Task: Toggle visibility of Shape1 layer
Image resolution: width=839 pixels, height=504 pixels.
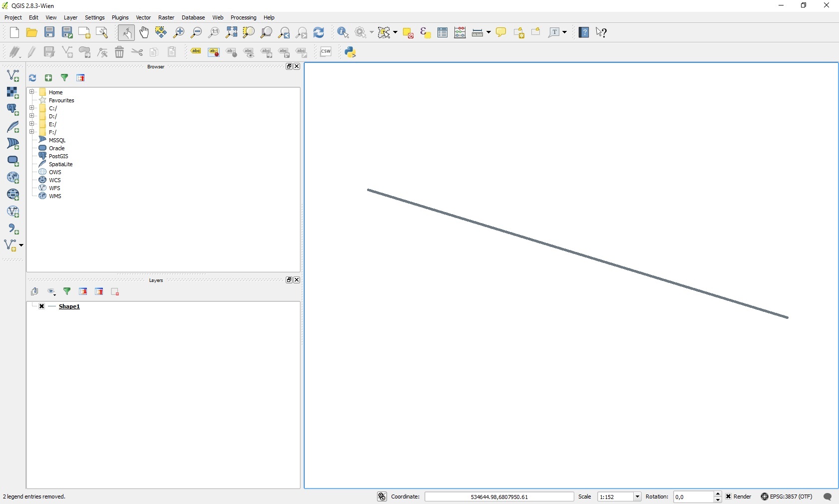Action: tap(42, 306)
